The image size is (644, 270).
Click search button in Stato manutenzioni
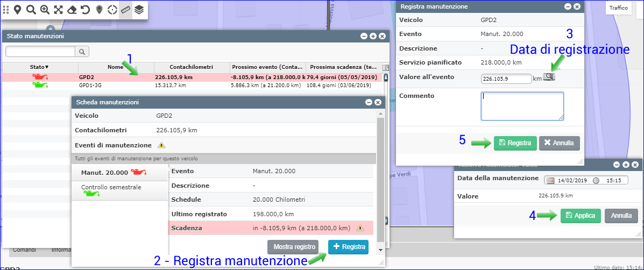(x=82, y=52)
